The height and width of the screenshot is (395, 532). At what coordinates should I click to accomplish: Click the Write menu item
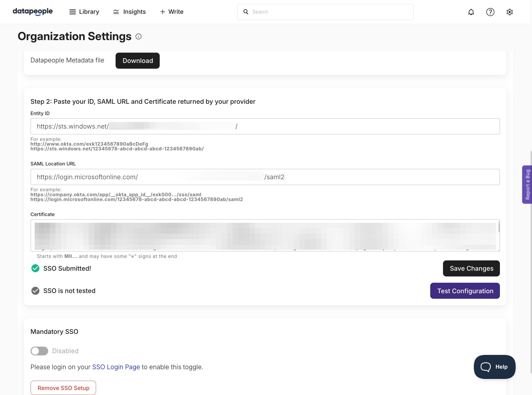tap(172, 12)
